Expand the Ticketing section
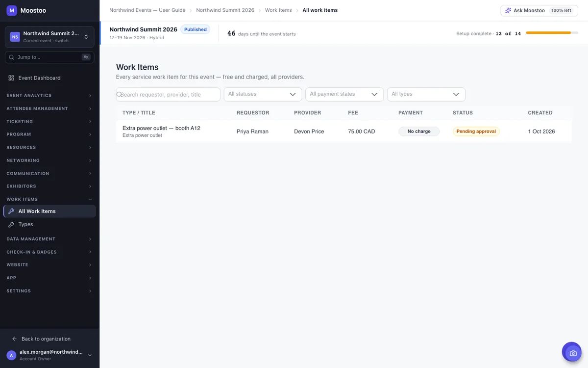This screenshot has height=368, width=588. click(x=49, y=122)
